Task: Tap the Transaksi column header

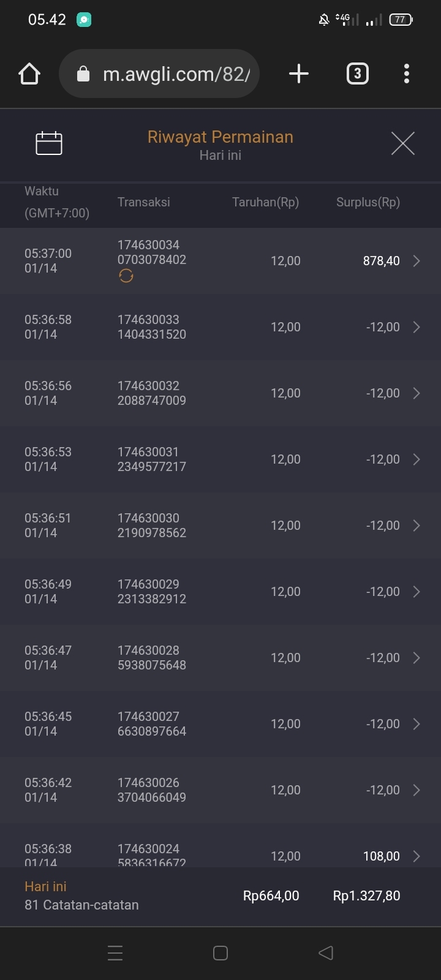Action: pyautogui.click(x=144, y=202)
